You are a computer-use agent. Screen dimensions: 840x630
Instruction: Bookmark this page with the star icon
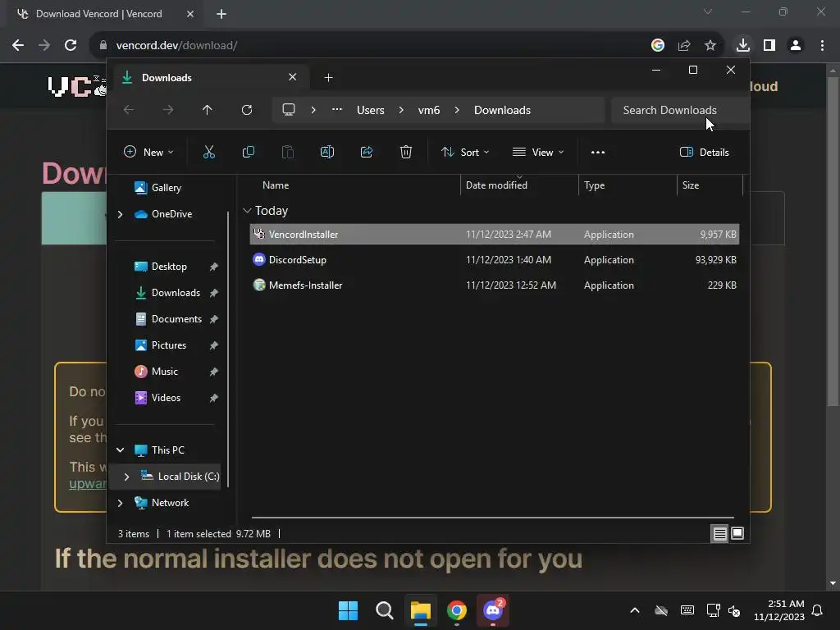pos(710,45)
